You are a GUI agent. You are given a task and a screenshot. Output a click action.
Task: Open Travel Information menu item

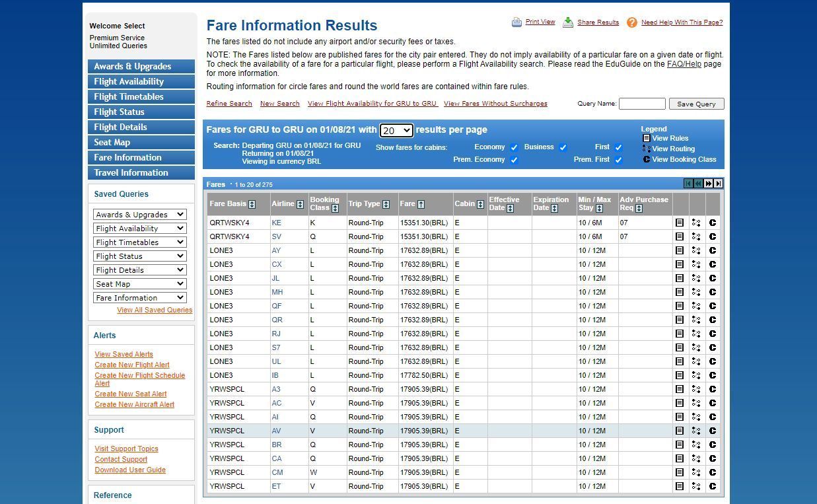point(141,173)
